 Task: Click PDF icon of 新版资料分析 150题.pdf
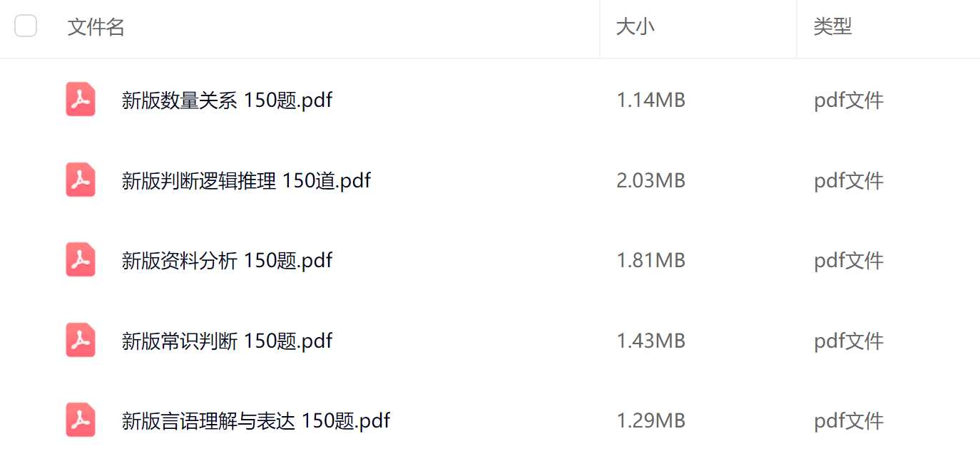(81, 259)
